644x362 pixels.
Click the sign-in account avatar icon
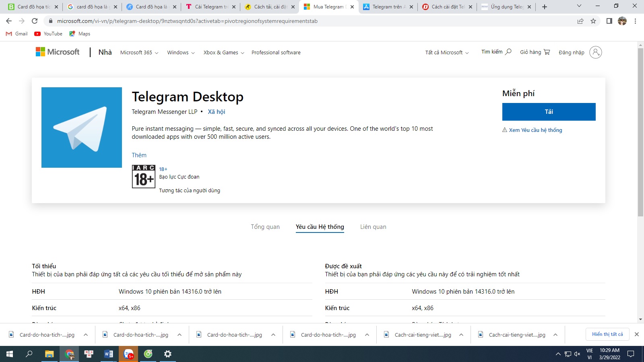596,52
